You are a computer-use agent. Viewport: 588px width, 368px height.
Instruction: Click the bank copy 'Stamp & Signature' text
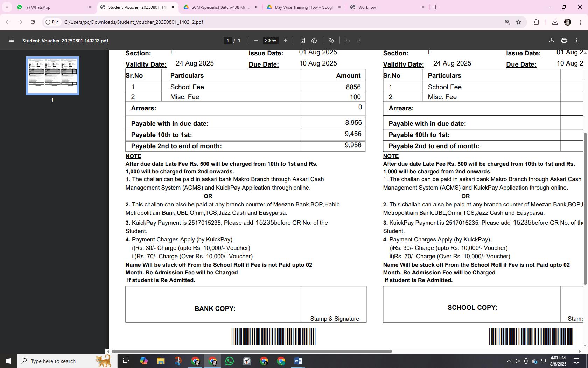(335, 319)
